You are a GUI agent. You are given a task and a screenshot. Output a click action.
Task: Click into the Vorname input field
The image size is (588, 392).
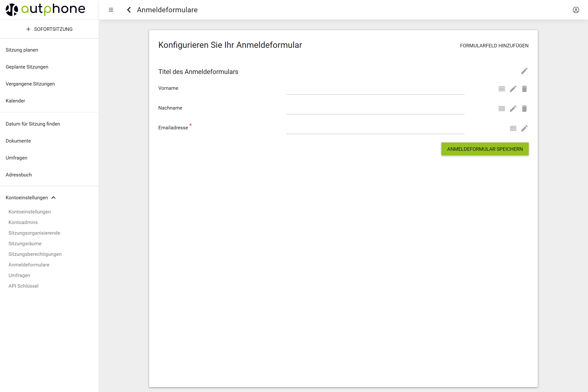375,89
